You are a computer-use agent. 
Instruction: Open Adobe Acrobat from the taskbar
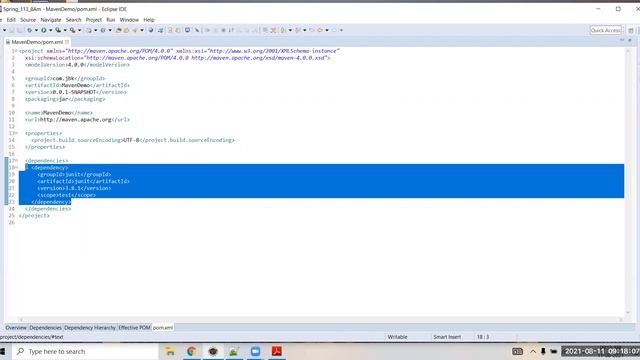tap(277, 351)
